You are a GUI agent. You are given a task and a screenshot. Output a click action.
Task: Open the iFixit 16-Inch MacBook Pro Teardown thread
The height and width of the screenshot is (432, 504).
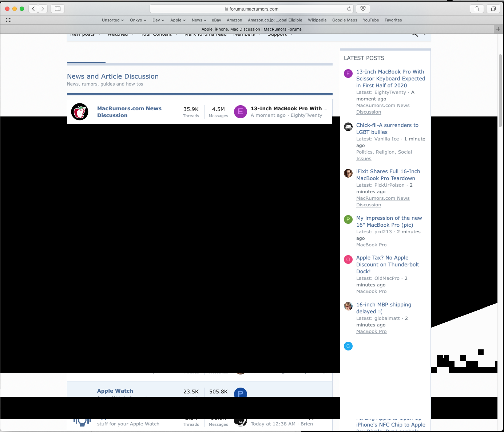(x=388, y=175)
